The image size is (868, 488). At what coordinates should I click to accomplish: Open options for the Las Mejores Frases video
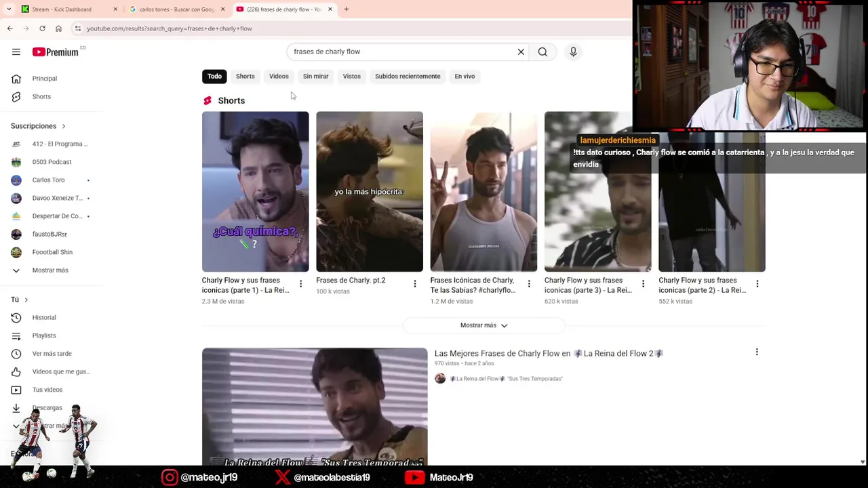(757, 352)
